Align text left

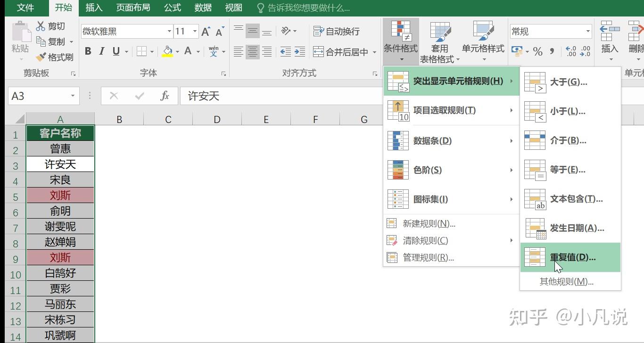click(239, 52)
